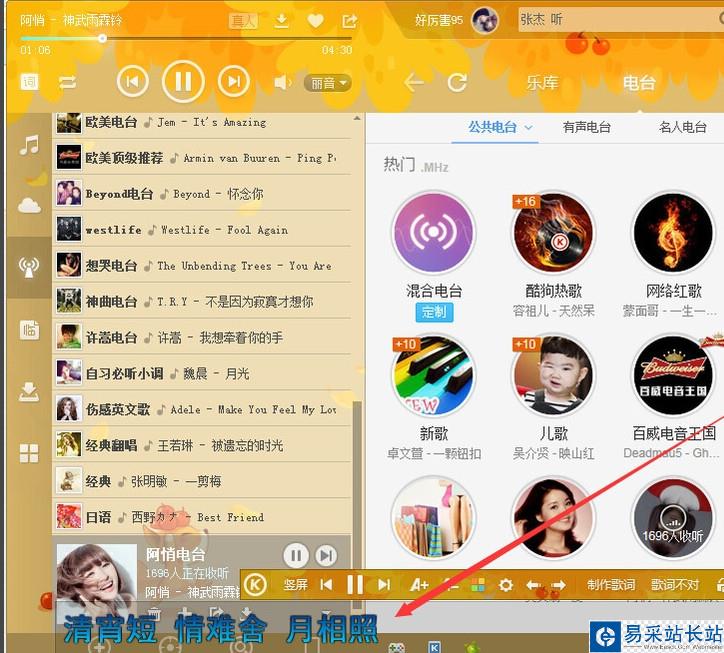Click the search box showing 张杰 听
The image size is (724, 653).
click(x=619, y=19)
